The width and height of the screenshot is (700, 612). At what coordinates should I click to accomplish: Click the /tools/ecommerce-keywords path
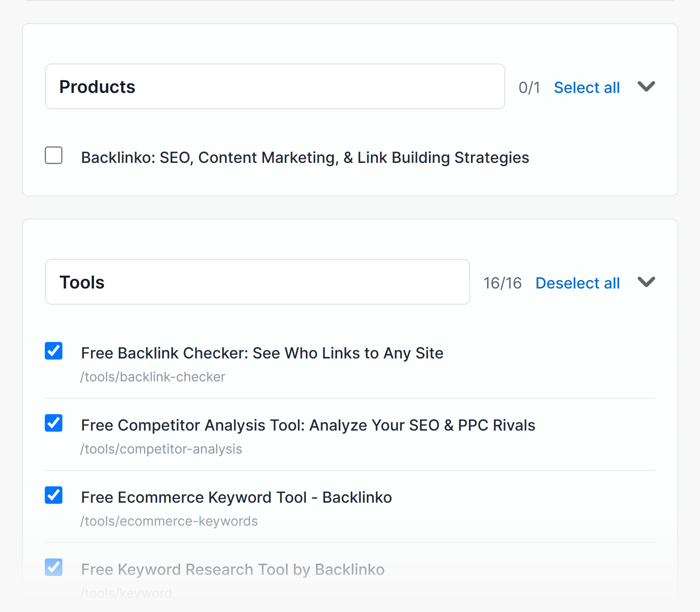point(169,521)
